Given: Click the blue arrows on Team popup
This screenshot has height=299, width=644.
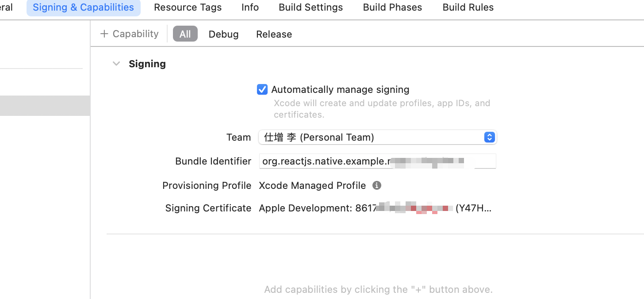Looking at the screenshot, I should click(x=489, y=137).
